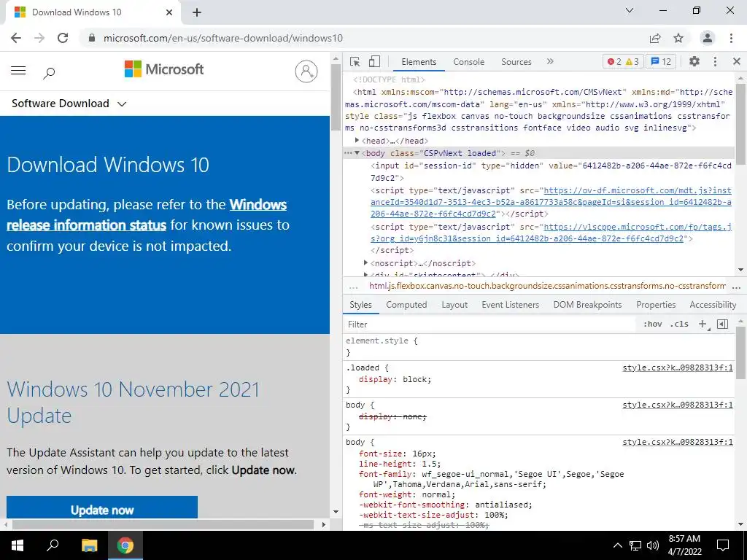The height and width of the screenshot is (560, 747).
Task: Toggle the device toolbar icon
Action: pyautogui.click(x=374, y=61)
